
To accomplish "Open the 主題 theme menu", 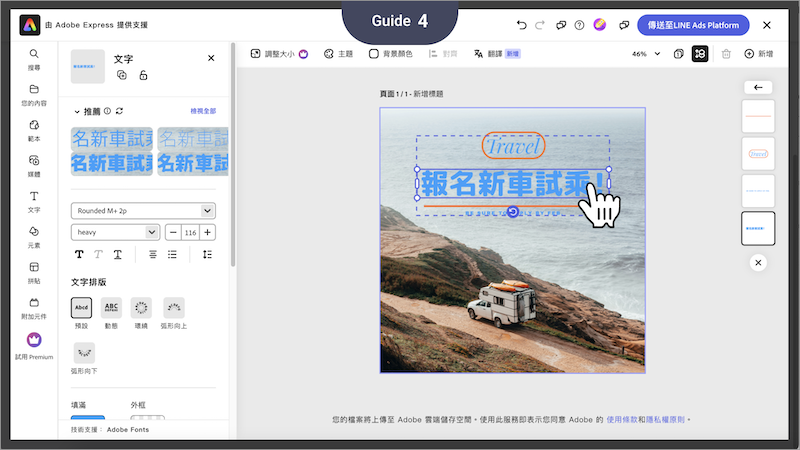I will coord(337,54).
